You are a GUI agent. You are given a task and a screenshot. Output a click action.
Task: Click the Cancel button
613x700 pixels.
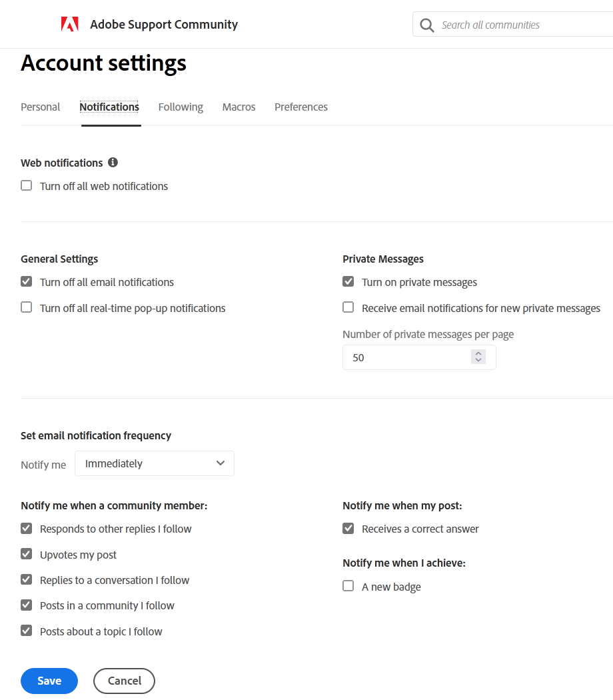[x=124, y=681]
